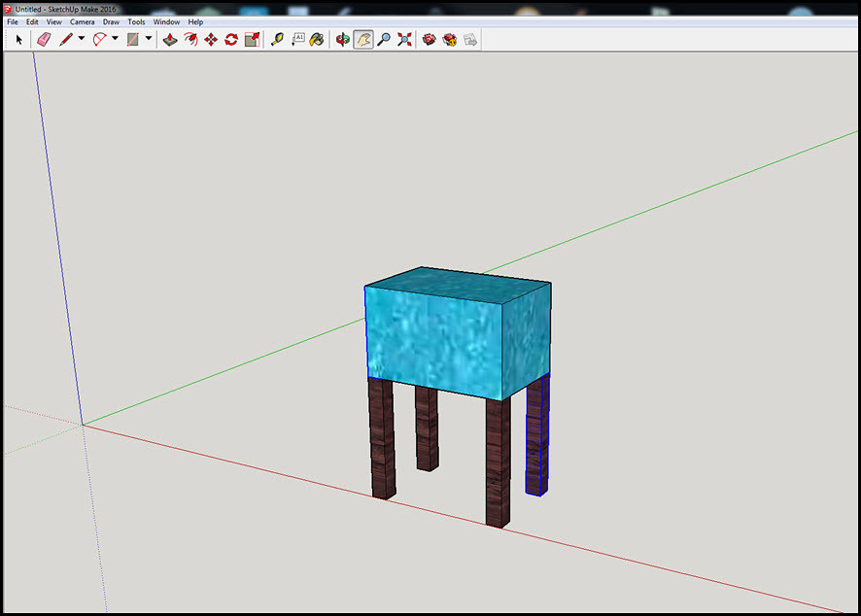Open the Camera menu
The width and height of the screenshot is (861, 616).
point(82,21)
